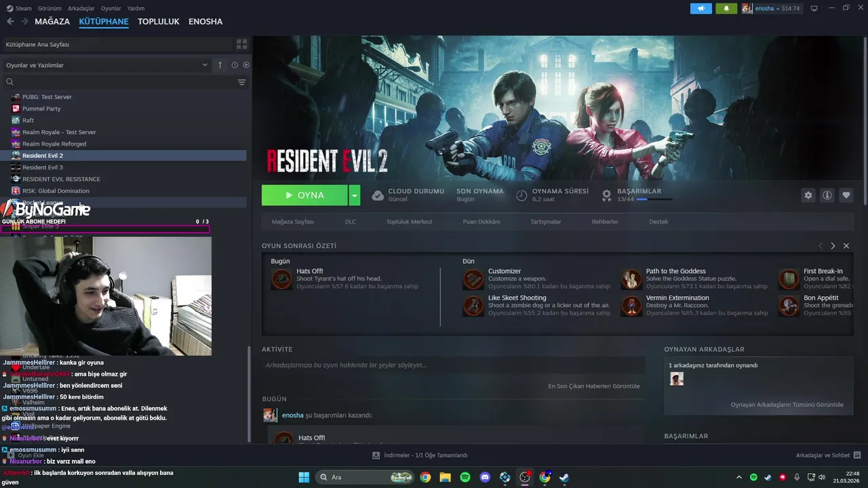Open the green notifications bell

pos(726,8)
